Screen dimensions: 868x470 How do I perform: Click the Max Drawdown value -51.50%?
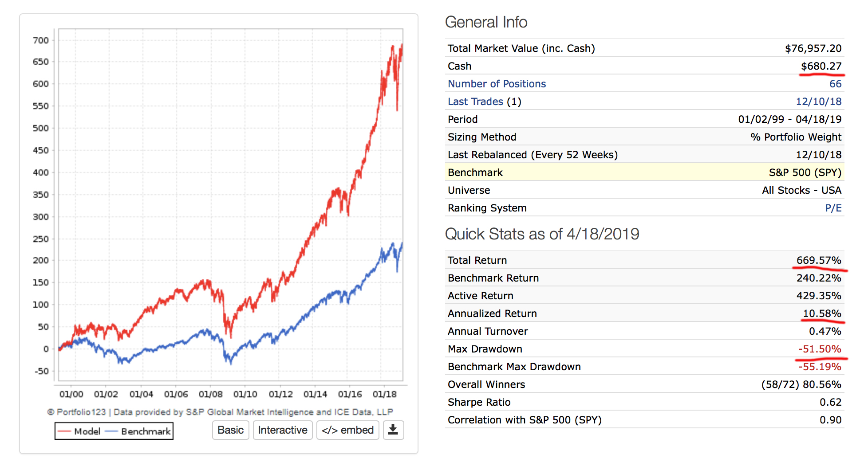point(819,349)
